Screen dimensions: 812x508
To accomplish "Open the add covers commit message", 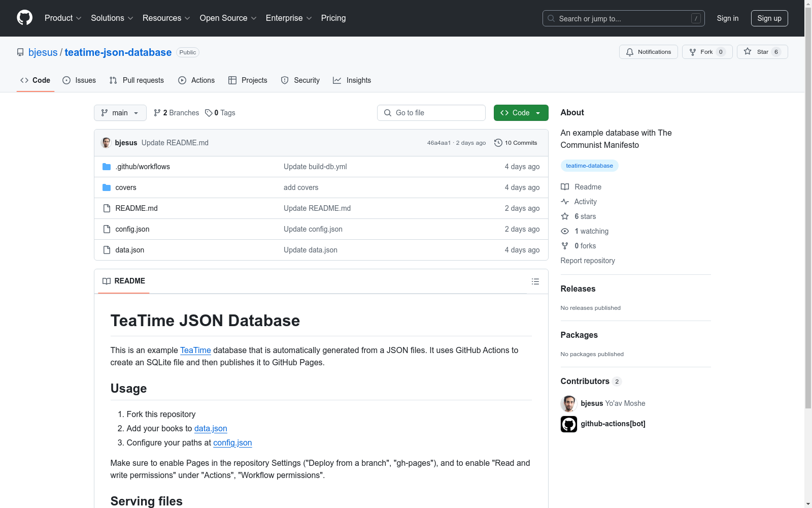I will [301, 187].
